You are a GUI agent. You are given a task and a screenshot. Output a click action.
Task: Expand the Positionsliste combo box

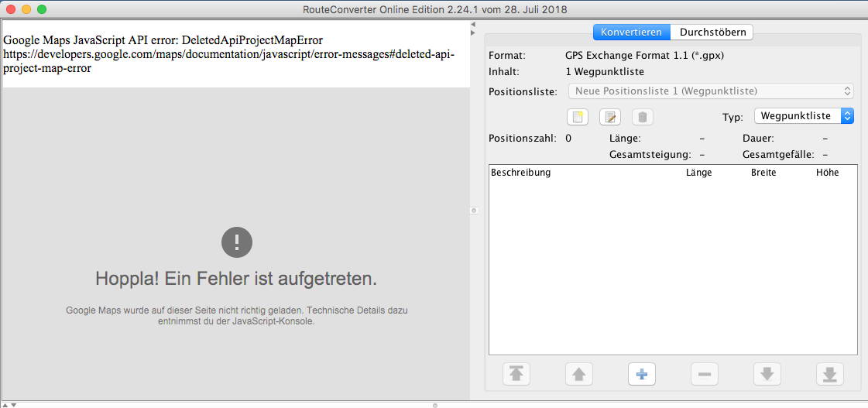tap(710, 91)
